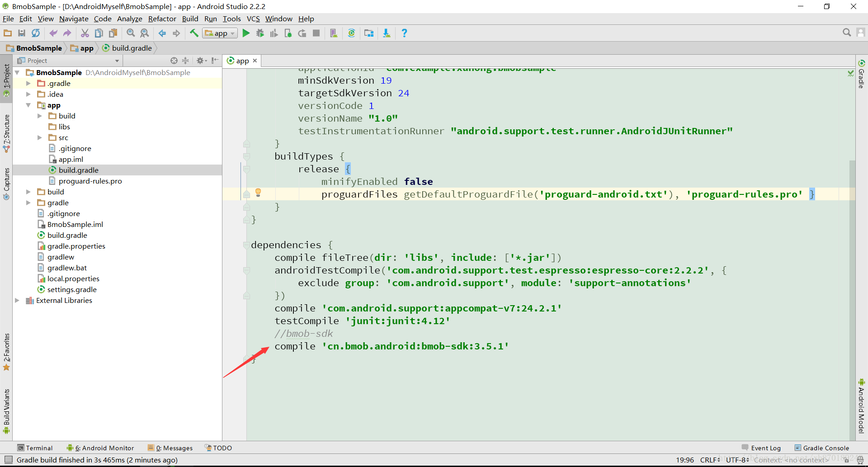The width and height of the screenshot is (868, 467).
Task: Open the File menu
Action: click(x=8, y=19)
